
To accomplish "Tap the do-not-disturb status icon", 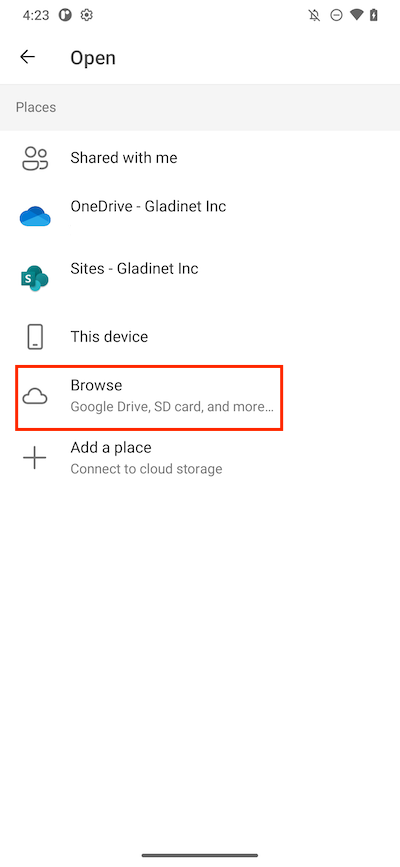I will tap(336, 15).
